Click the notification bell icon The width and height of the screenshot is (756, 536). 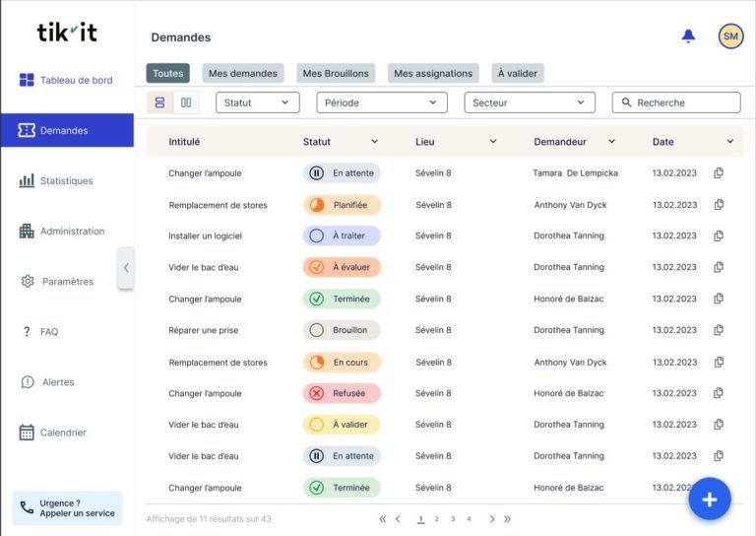tap(688, 36)
